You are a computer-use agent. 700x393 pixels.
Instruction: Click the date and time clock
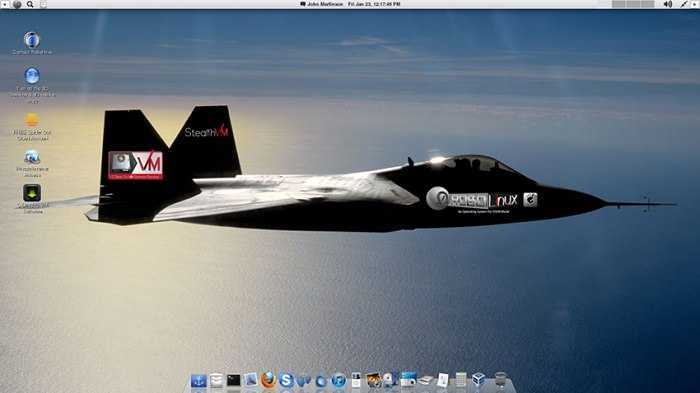374,4
